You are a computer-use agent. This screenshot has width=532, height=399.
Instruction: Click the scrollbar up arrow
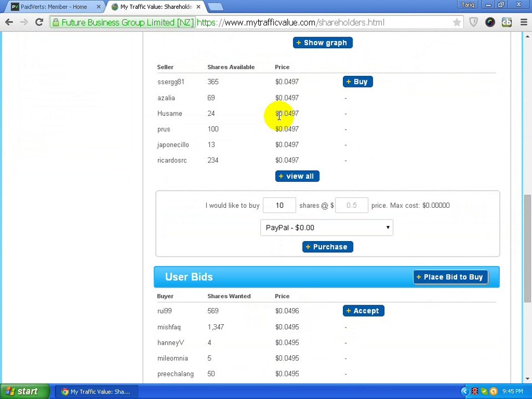[527, 36]
